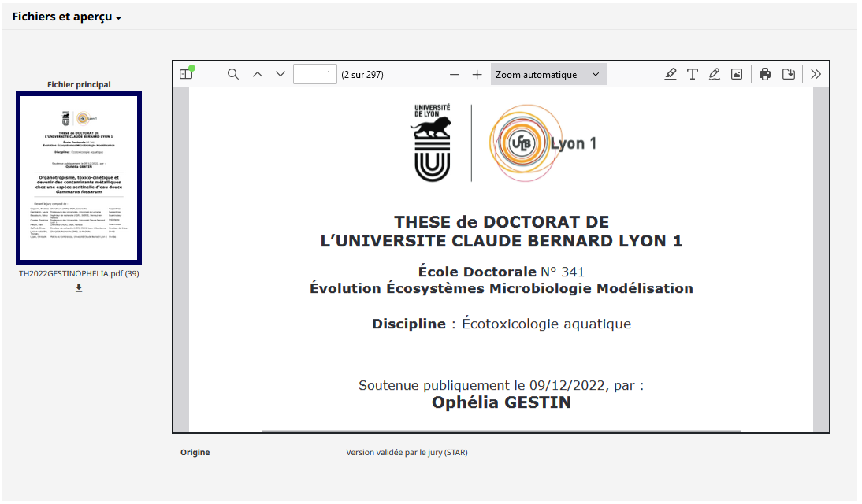The width and height of the screenshot is (862, 504).
Task: Download file using arrow under thumbnail
Action: [x=79, y=288]
